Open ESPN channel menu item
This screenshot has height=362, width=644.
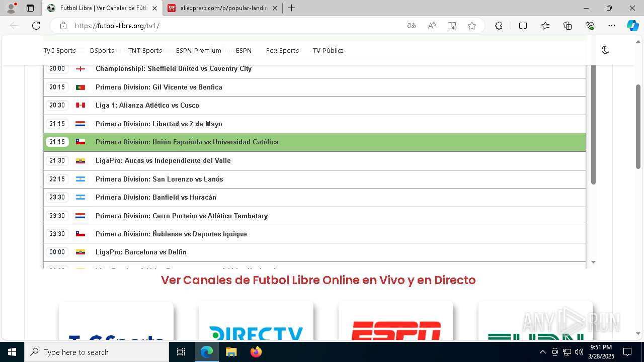[244, 50]
